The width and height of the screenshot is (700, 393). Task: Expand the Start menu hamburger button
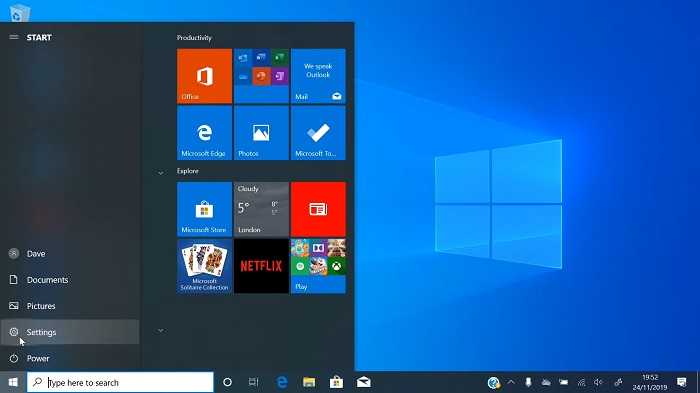click(x=14, y=37)
